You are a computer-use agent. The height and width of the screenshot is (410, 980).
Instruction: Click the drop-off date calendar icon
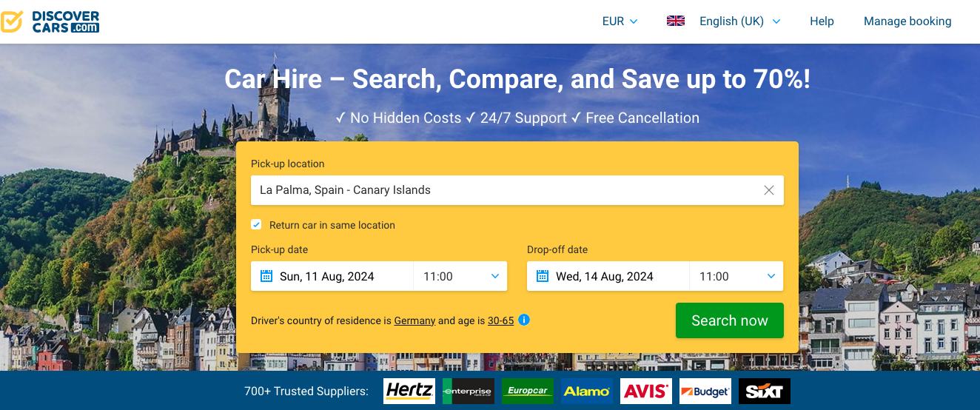click(x=543, y=276)
